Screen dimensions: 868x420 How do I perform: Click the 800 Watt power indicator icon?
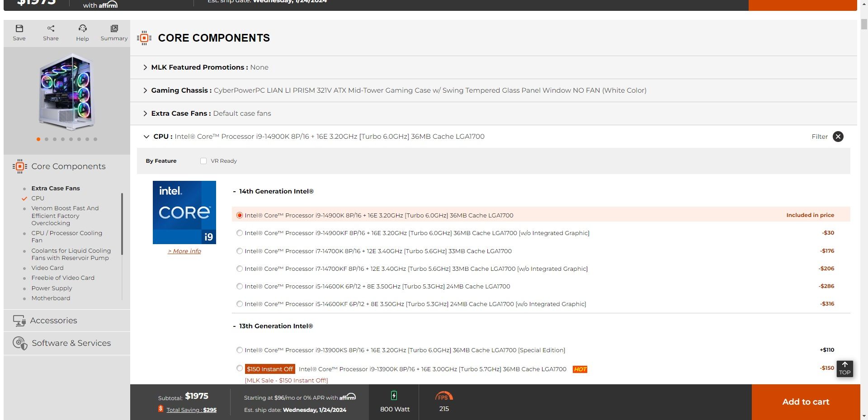click(x=394, y=394)
